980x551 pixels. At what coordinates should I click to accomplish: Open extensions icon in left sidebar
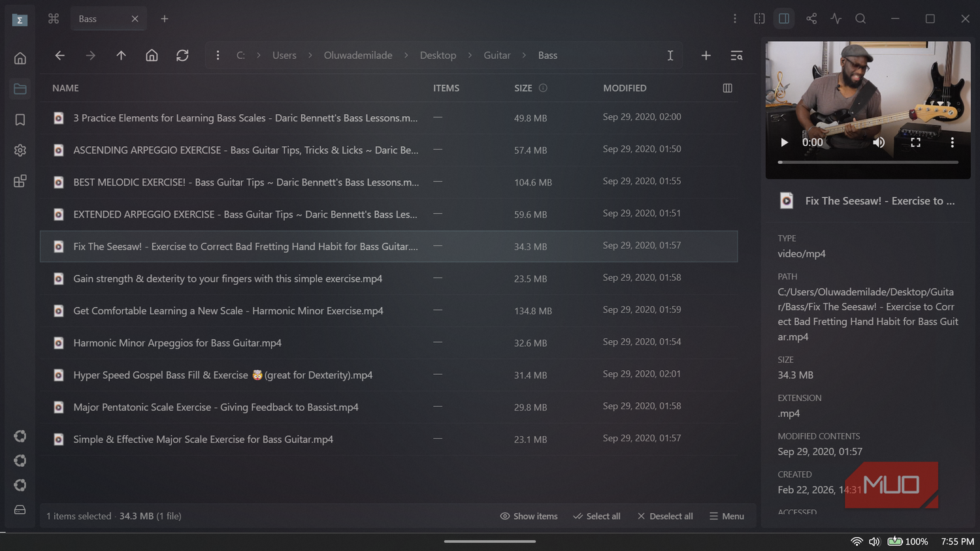point(20,181)
